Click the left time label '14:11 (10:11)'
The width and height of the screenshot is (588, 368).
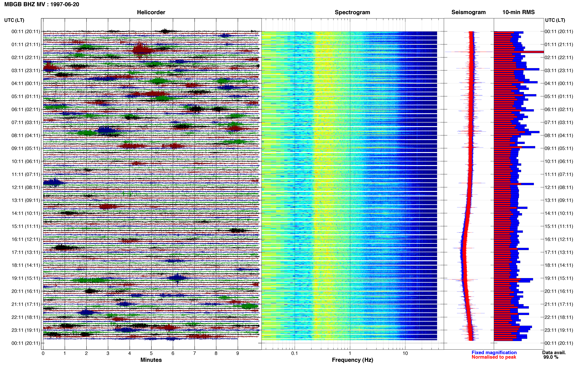[26, 213]
